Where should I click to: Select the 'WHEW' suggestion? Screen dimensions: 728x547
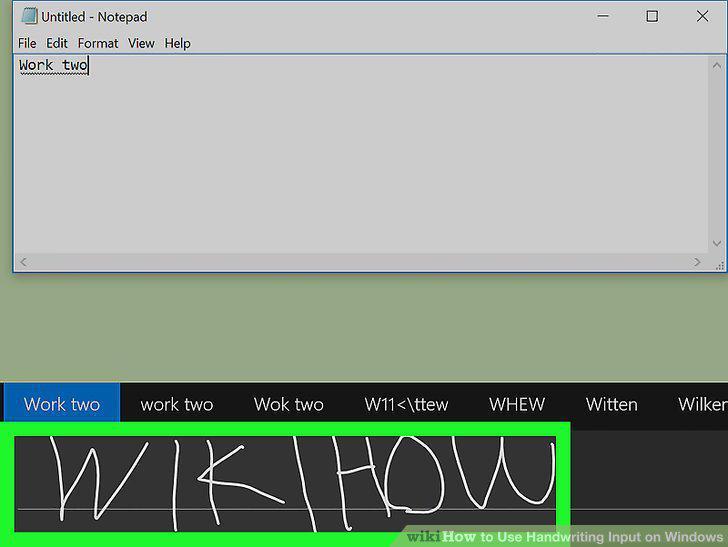517,404
